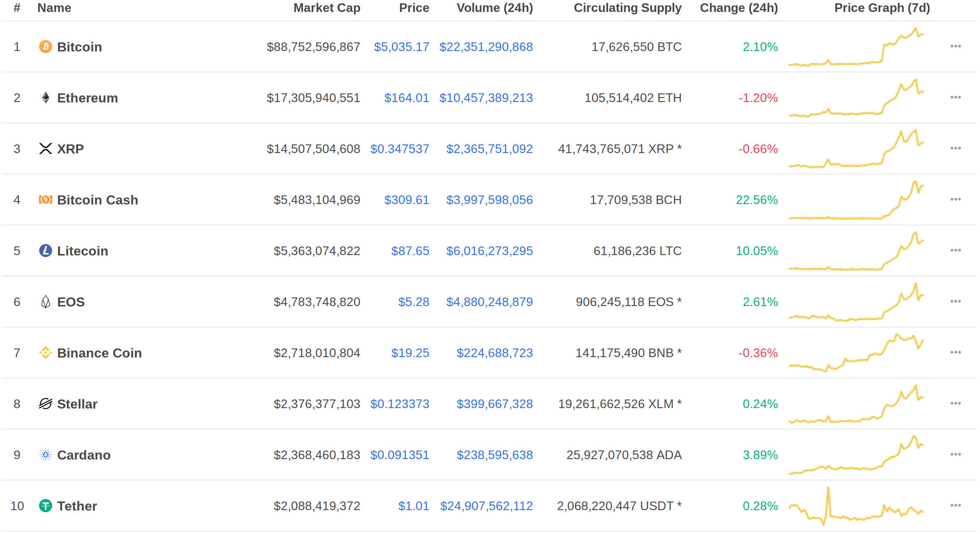Click the XRP logo icon
Screen dimensions: 980x534
(x=45, y=149)
